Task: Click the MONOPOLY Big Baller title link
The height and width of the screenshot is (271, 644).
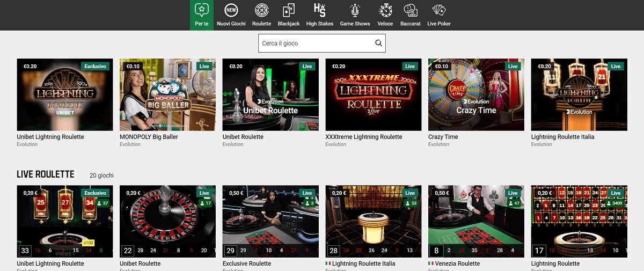Action: [149, 137]
